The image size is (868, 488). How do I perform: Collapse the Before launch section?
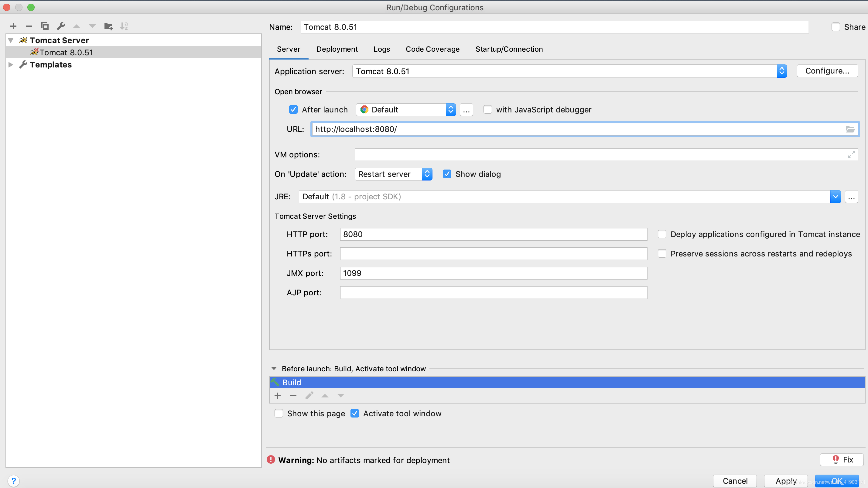click(274, 369)
